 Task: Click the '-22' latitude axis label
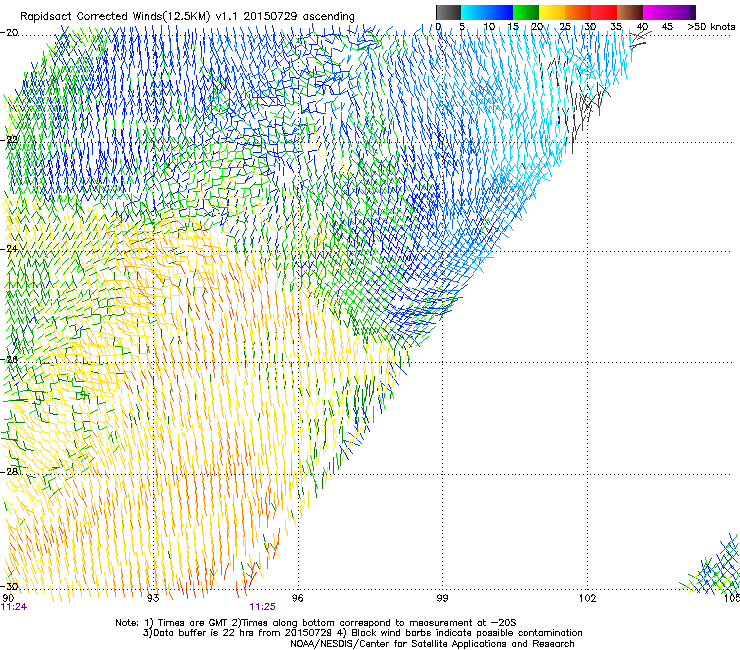pyautogui.click(x=9, y=140)
